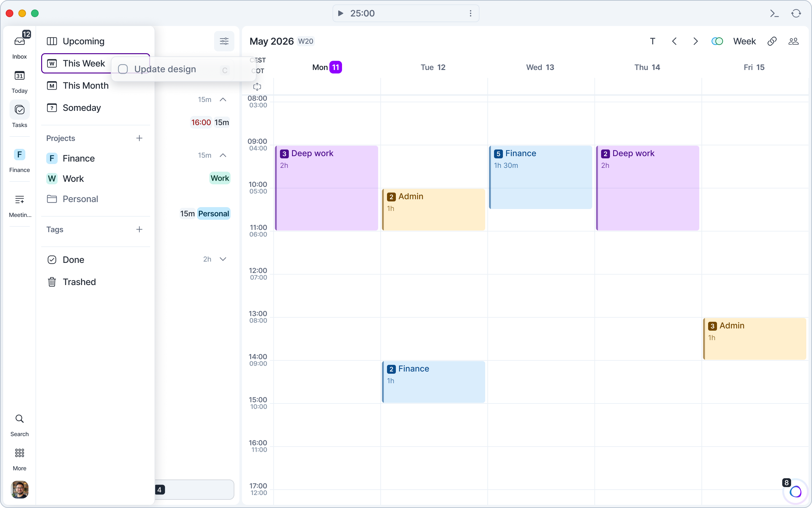Open the Meetings sidebar icon
The height and width of the screenshot is (508, 812).
pos(20,200)
